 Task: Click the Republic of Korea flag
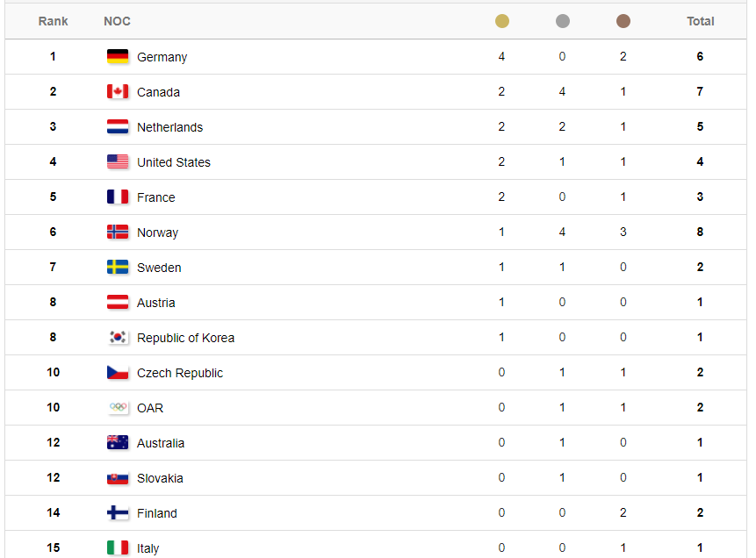[118, 338]
